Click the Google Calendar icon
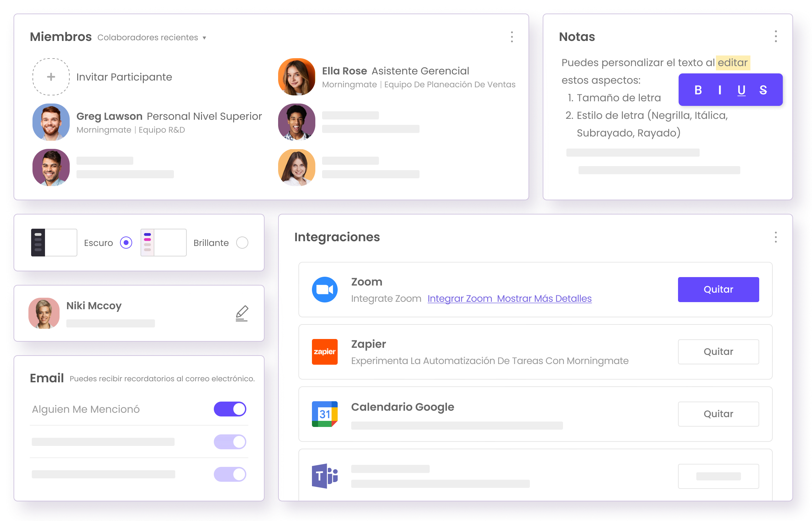The height and width of the screenshot is (521, 812). 324,414
